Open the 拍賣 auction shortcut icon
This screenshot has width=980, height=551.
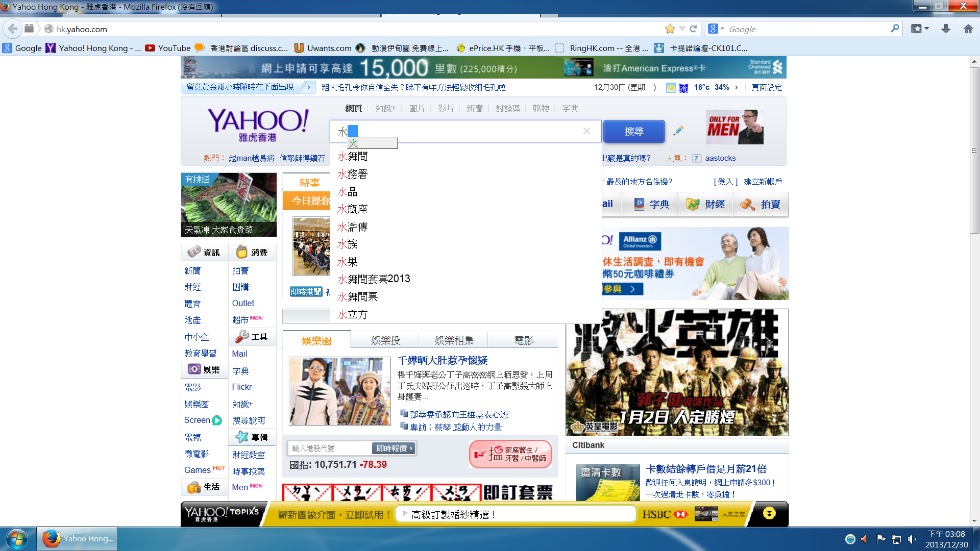click(748, 205)
